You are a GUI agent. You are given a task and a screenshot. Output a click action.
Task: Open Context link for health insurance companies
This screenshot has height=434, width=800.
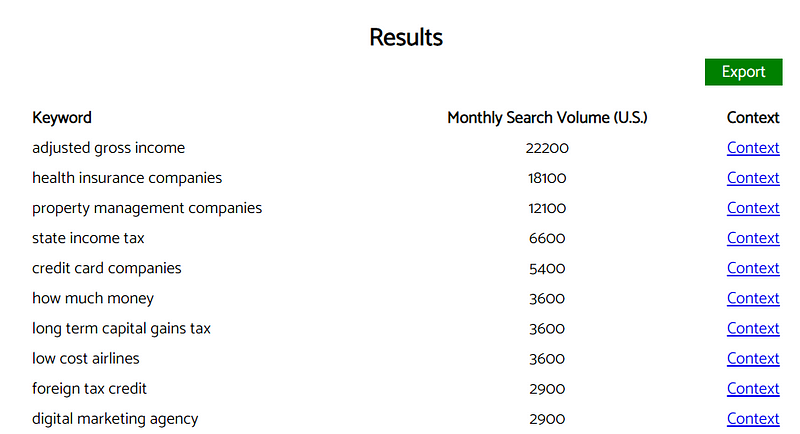coord(753,178)
